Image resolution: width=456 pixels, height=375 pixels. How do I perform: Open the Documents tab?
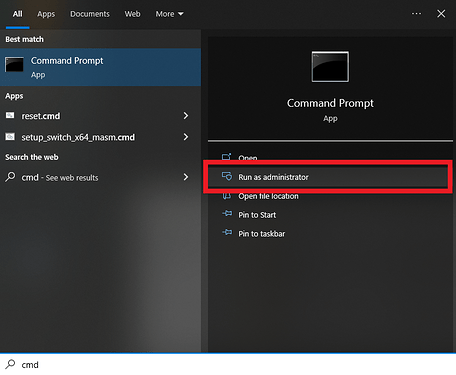[90, 14]
